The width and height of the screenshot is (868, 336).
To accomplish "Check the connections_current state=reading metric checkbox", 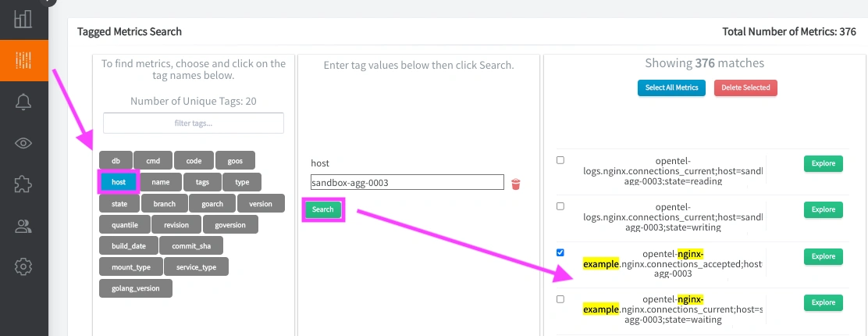I will 560,160.
